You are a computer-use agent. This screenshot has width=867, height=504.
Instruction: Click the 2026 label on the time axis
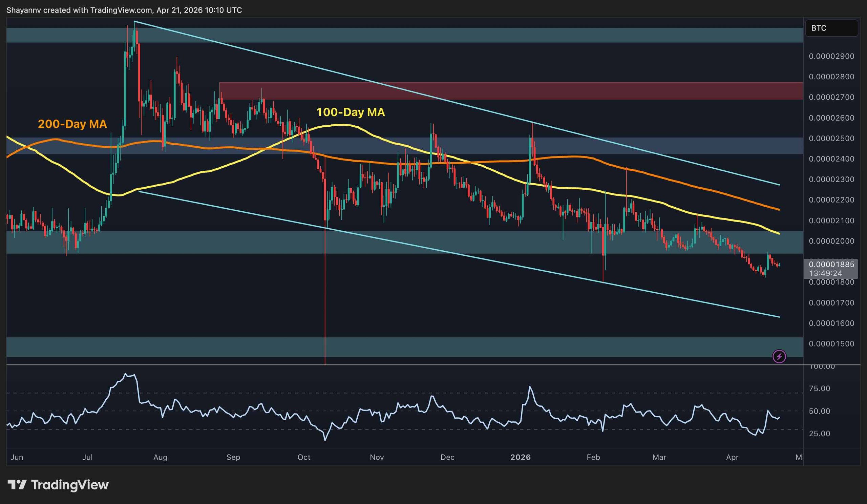(x=521, y=458)
